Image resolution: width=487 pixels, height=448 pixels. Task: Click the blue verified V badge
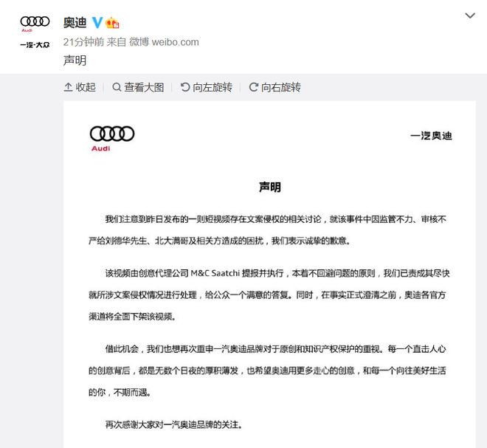tap(97, 23)
